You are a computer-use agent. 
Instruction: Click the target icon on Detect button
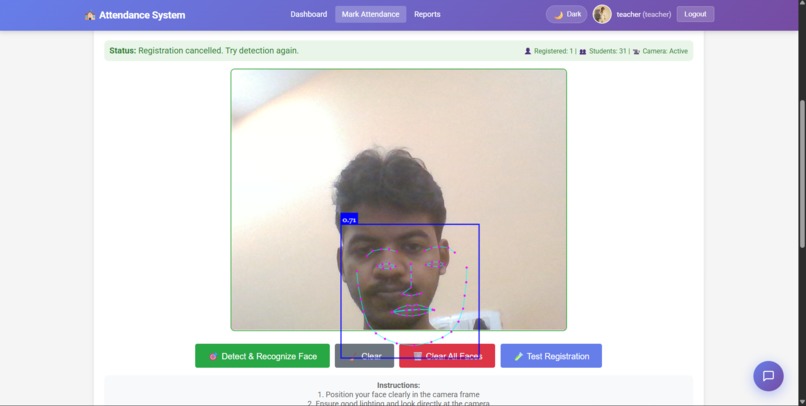coord(213,356)
